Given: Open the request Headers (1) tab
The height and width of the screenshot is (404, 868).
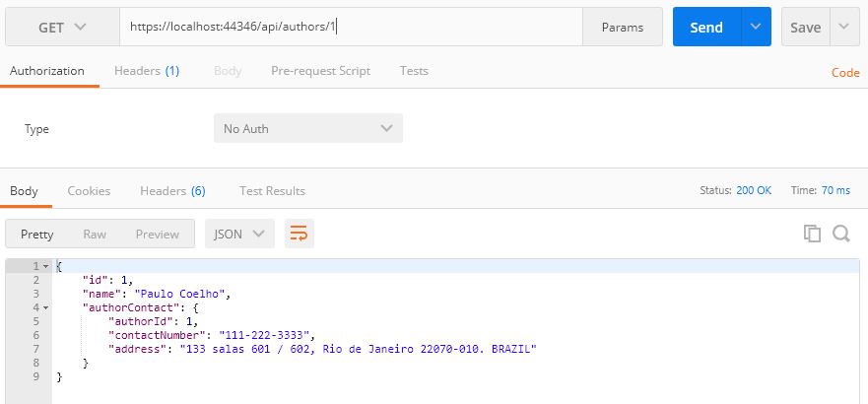Looking at the screenshot, I should click(147, 71).
